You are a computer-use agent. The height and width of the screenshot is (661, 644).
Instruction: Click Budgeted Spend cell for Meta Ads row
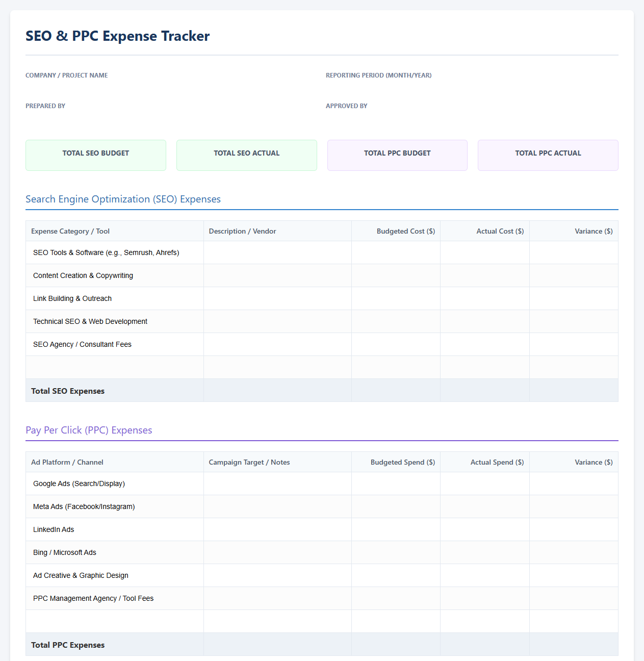point(396,506)
